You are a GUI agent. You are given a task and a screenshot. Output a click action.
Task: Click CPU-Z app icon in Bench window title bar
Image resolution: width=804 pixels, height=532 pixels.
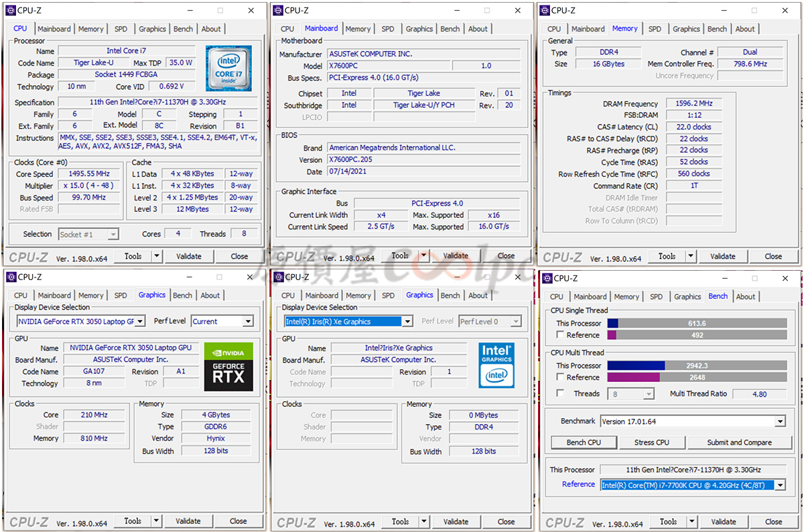547,278
